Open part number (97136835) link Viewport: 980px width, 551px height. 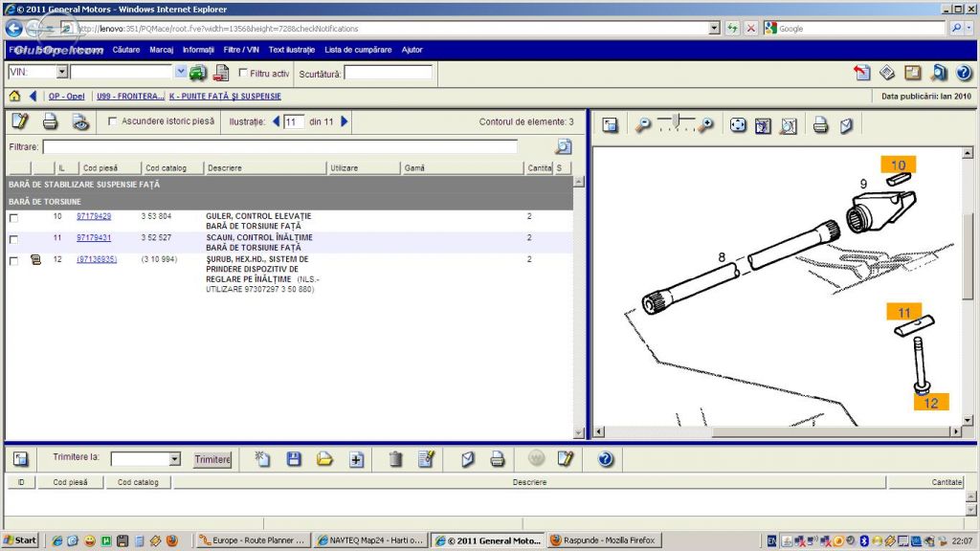[97, 259]
